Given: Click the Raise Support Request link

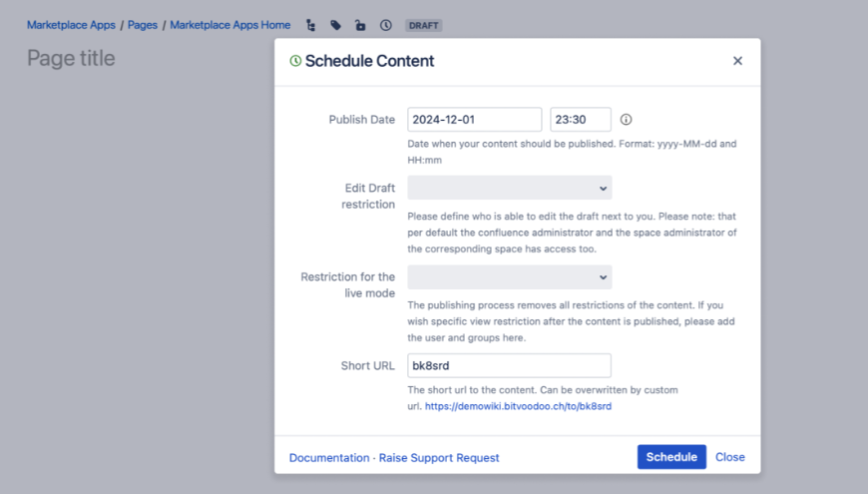Looking at the screenshot, I should click(439, 458).
